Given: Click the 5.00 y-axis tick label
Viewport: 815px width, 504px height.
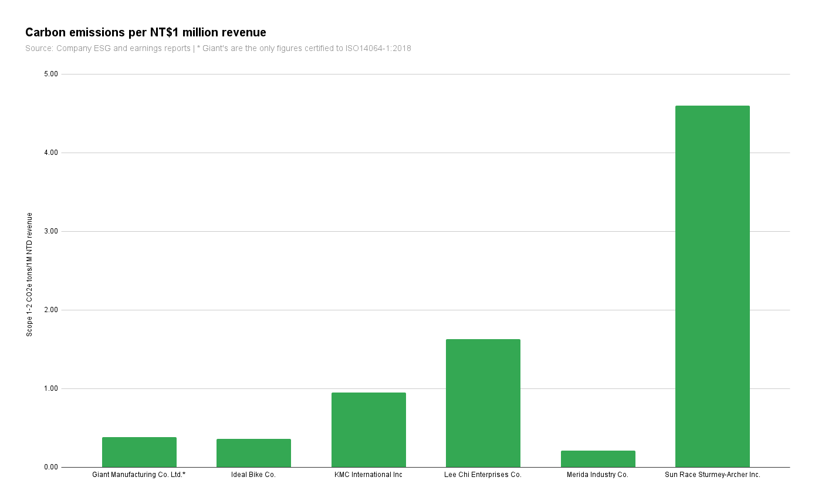Looking at the screenshot, I should point(51,74).
